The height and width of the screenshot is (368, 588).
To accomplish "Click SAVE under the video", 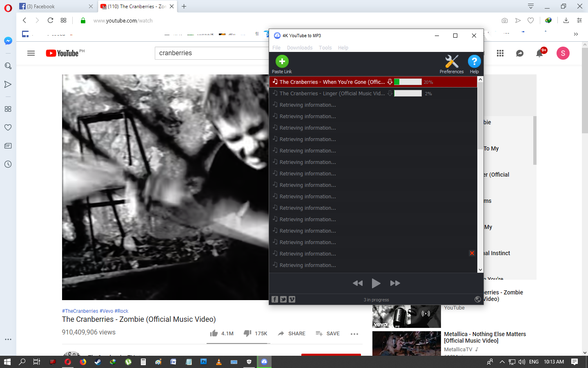I will tap(327, 333).
